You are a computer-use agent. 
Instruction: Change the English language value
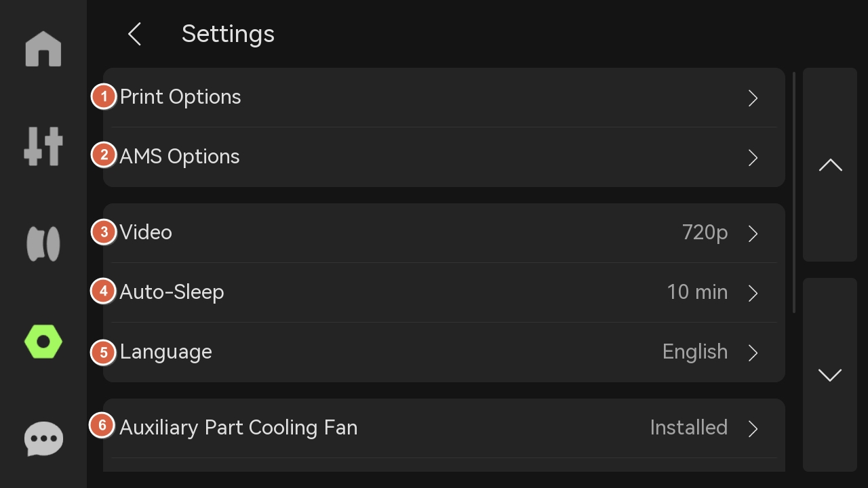[694, 352]
